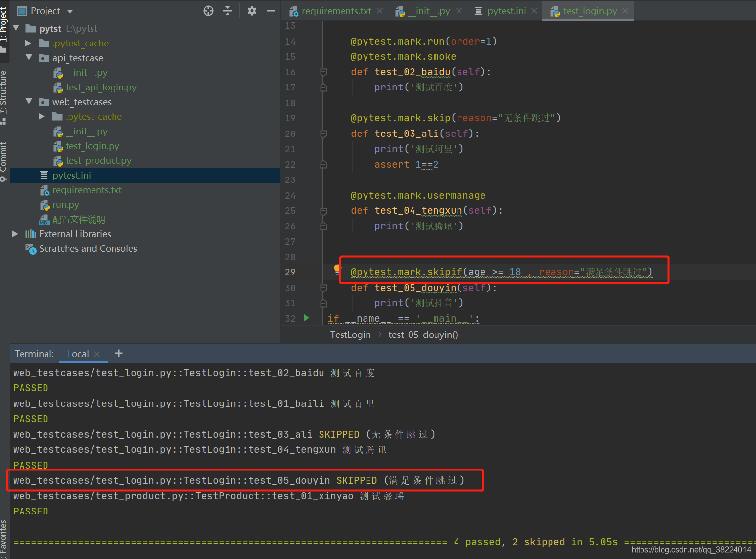The image size is (756, 559).
Task: Click the run gutter arrow on line 32
Action: tap(306, 318)
